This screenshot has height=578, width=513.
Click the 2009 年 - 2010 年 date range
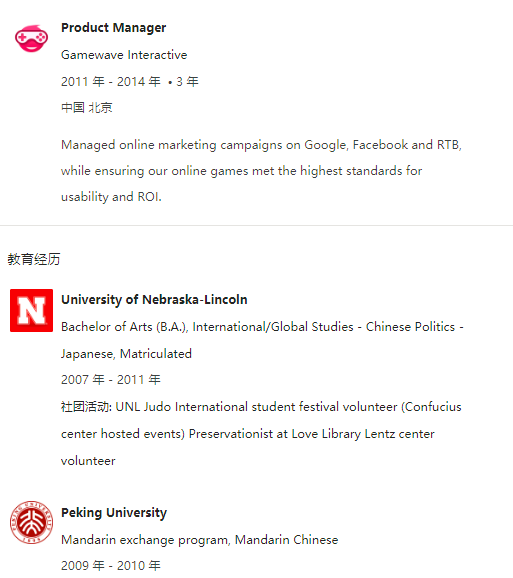point(111,565)
